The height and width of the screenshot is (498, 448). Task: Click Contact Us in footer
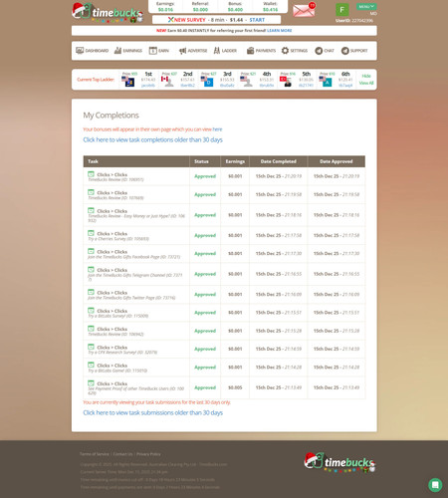pyautogui.click(x=122, y=454)
